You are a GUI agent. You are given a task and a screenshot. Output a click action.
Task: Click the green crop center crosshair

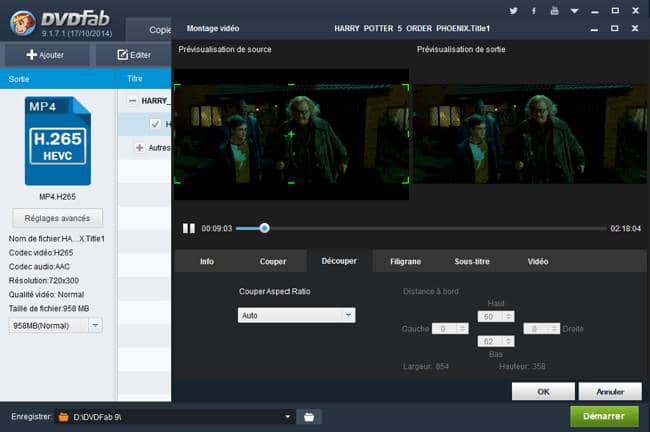[291, 134]
